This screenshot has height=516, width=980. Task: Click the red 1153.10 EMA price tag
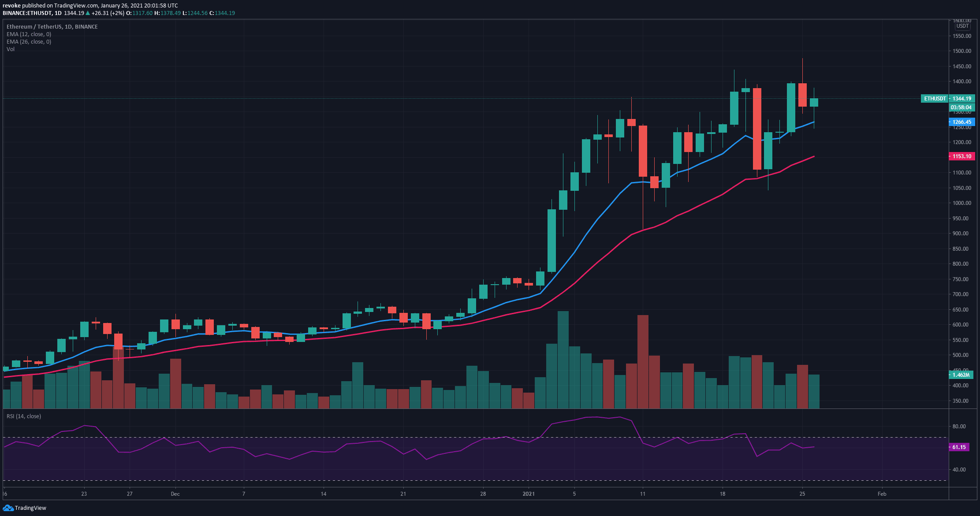tap(961, 156)
